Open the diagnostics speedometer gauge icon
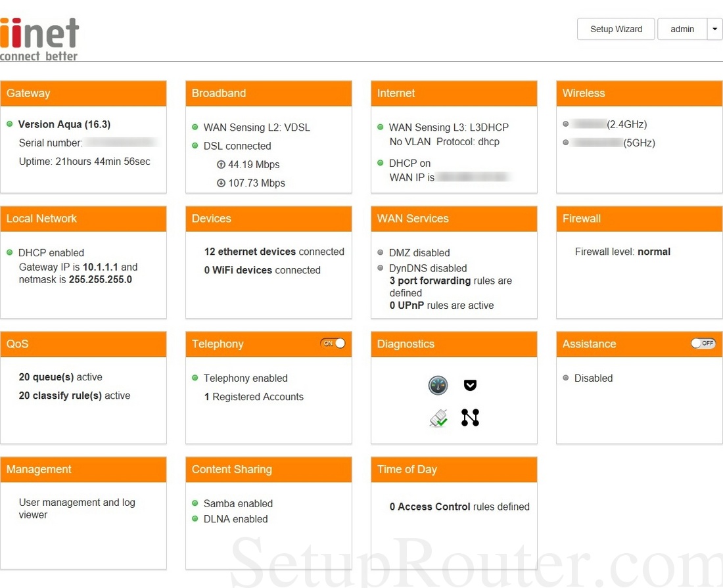The height and width of the screenshot is (588, 723). pyautogui.click(x=438, y=386)
